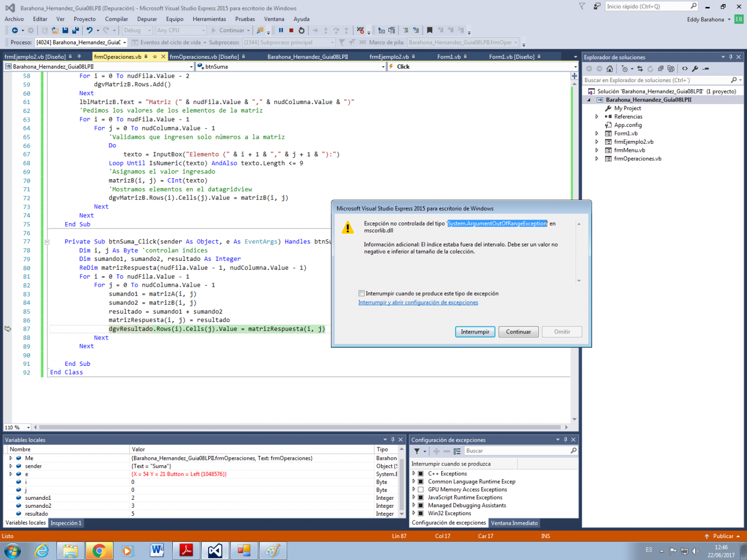Expand the frmMenu.vb node in Solution Explorer
The height and width of the screenshot is (560, 747).
click(597, 150)
